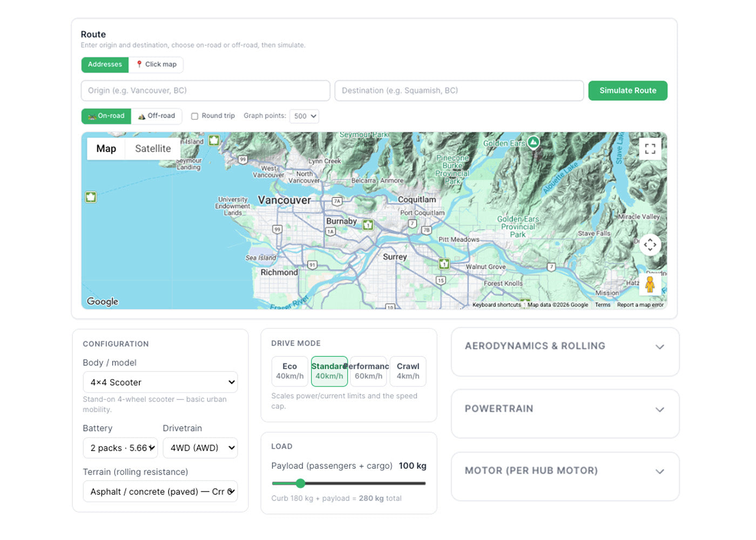Click the Street View pegman icon
Image resolution: width=756 pixels, height=540 pixels.
click(x=650, y=284)
